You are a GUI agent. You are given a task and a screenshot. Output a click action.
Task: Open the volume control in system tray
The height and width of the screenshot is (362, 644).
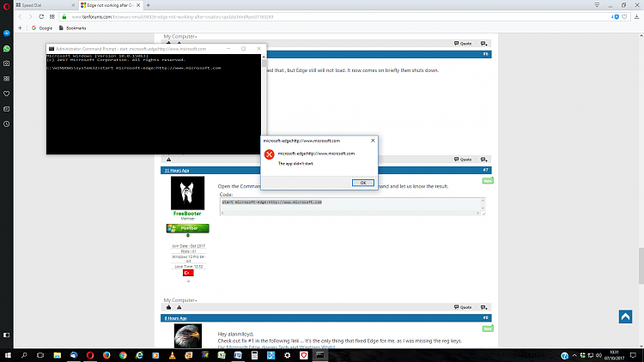coord(598,355)
